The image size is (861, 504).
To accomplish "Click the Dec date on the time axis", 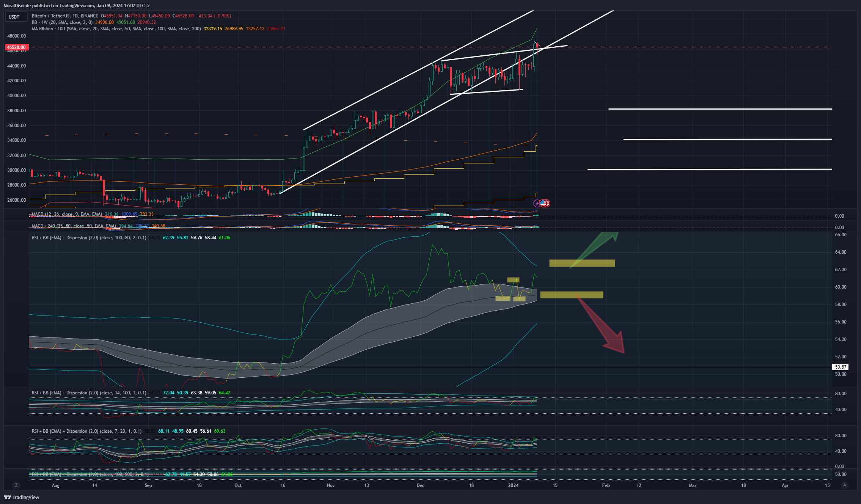I will [420, 485].
